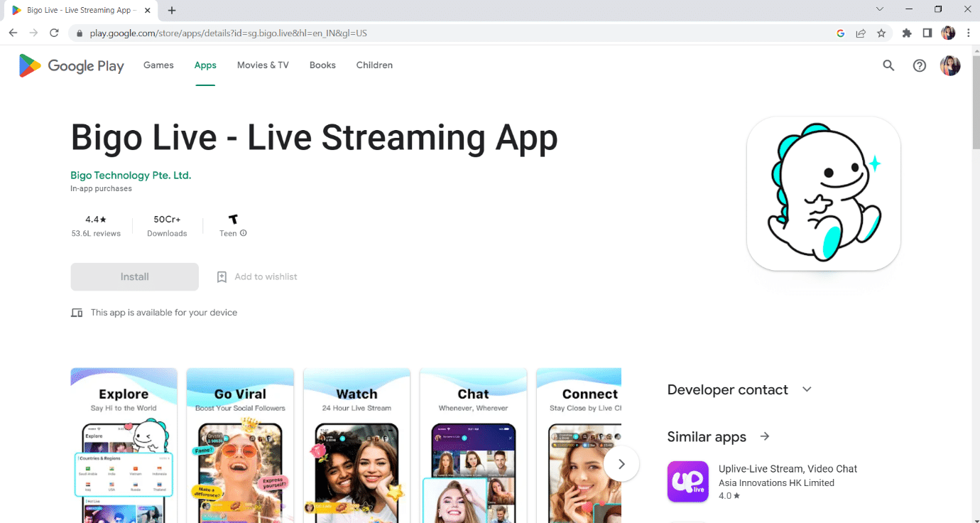The image size is (980, 523).
Task: Expand Developer contact section
Action: [x=807, y=389]
